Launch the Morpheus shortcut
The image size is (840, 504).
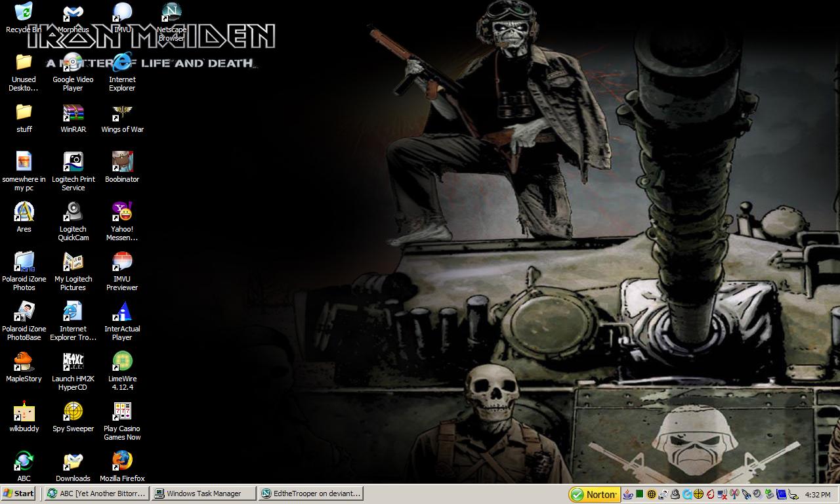73,18
